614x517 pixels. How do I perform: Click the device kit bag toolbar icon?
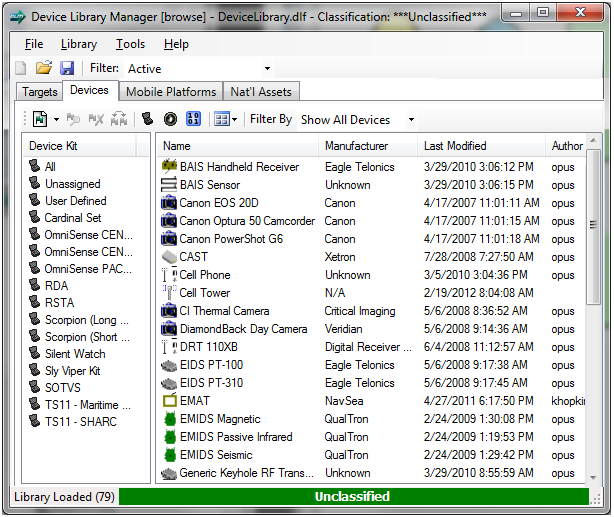click(x=147, y=119)
